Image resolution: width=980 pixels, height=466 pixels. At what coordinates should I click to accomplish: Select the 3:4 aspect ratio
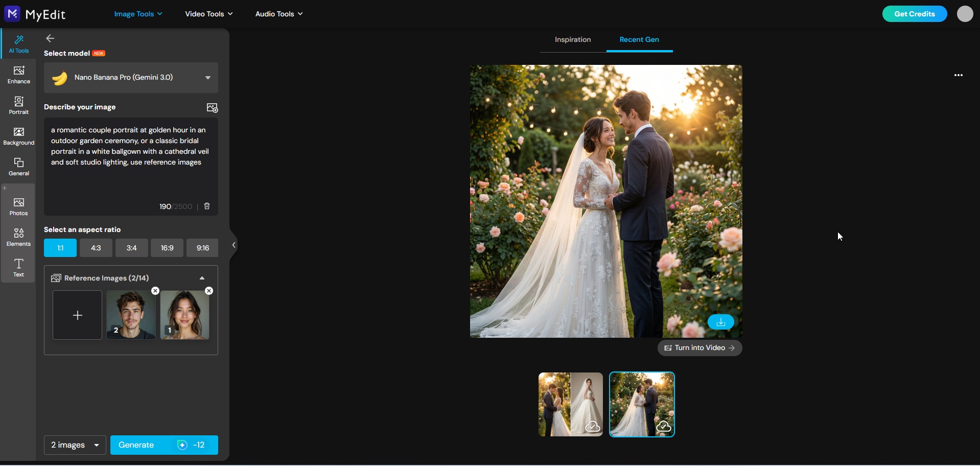(x=131, y=248)
